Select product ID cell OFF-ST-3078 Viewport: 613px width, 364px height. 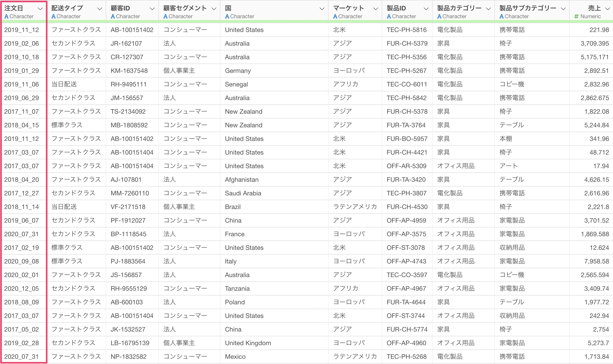pyautogui.click(x=406, y=248)
